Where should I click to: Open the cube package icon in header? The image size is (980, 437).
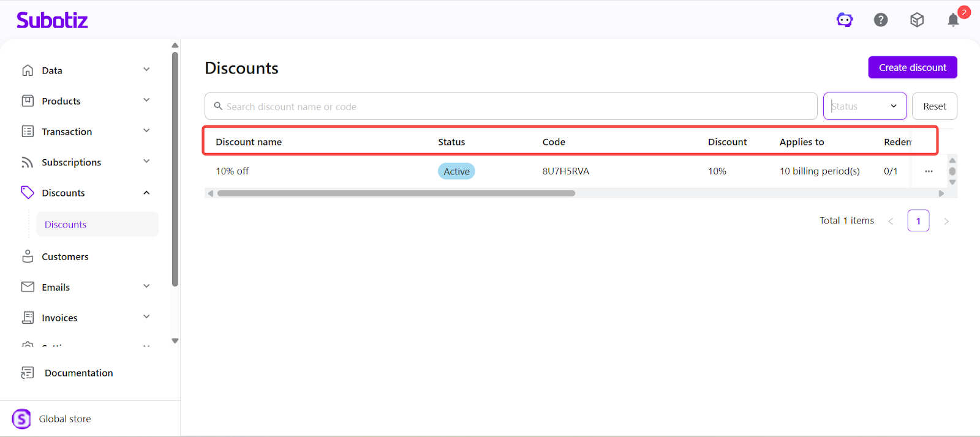coord(917,20)
